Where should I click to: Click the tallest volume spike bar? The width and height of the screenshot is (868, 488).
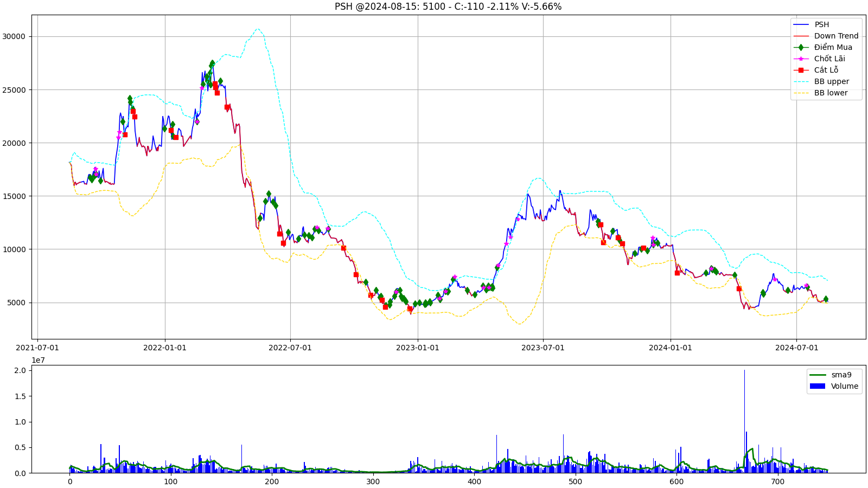[744, 421]
